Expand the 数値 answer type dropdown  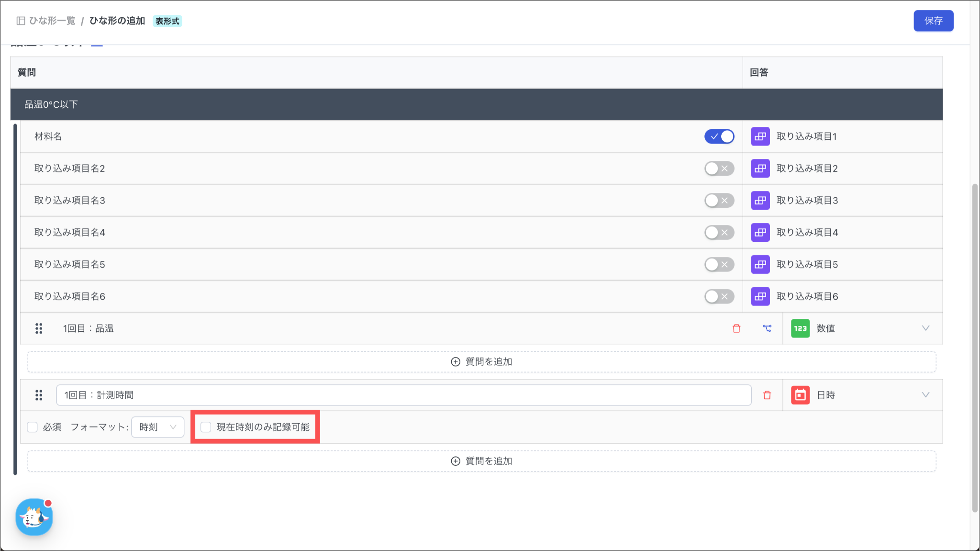click(925, 328)
